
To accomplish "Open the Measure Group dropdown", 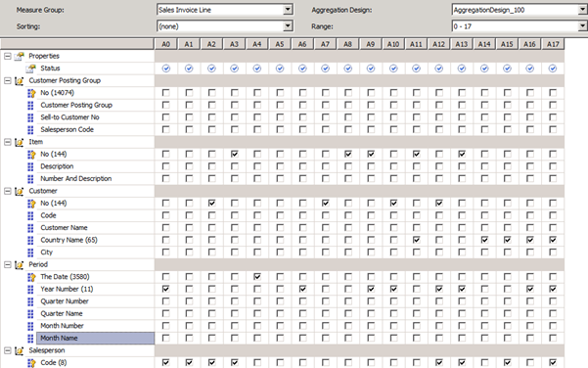I will coord(288,10).
